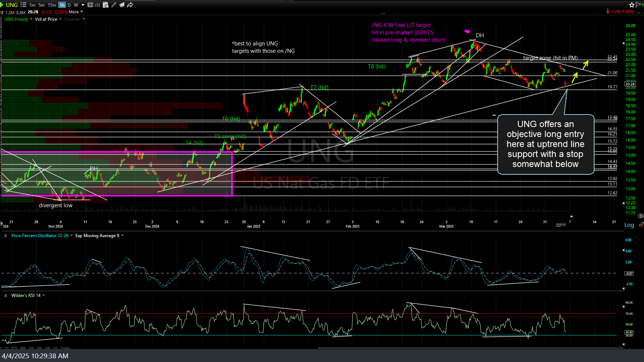Viewport: 644px width, 362px height.
Task: Click the share arrow icon
Action: [130, 5]
